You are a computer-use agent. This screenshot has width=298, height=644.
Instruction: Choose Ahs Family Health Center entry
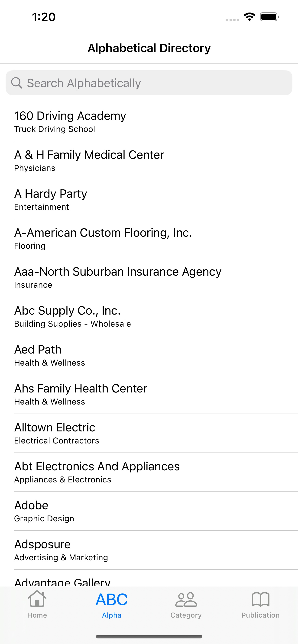tap(149, 395)
